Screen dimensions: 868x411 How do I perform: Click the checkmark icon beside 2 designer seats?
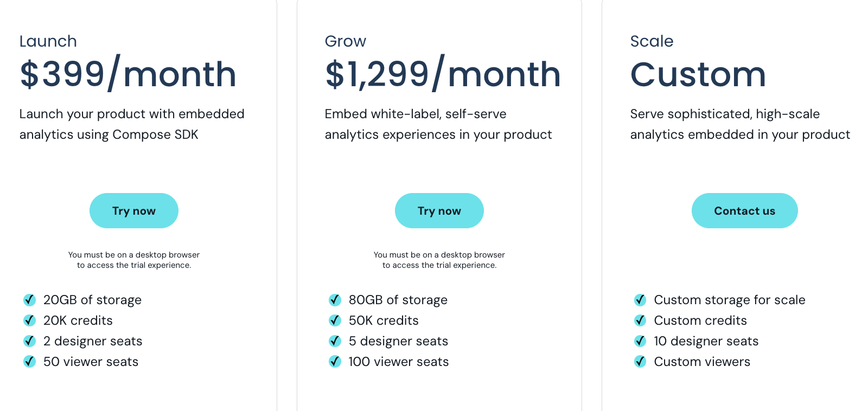29,341
